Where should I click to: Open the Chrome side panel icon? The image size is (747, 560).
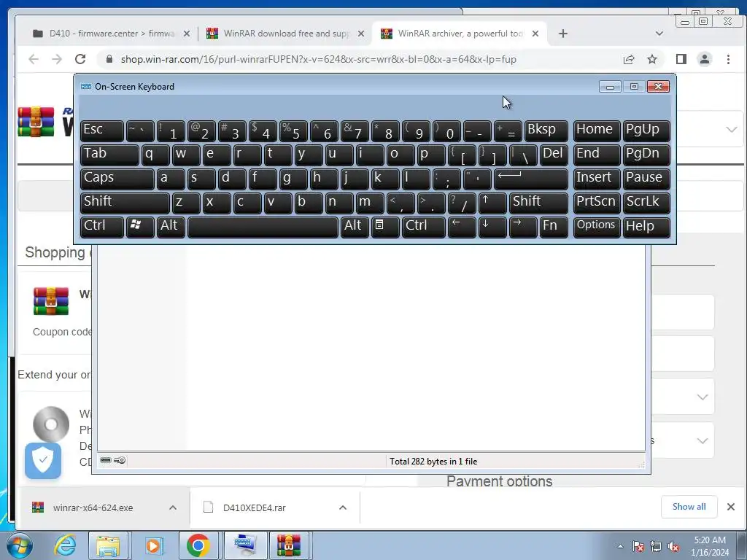(x=681, y=59)
